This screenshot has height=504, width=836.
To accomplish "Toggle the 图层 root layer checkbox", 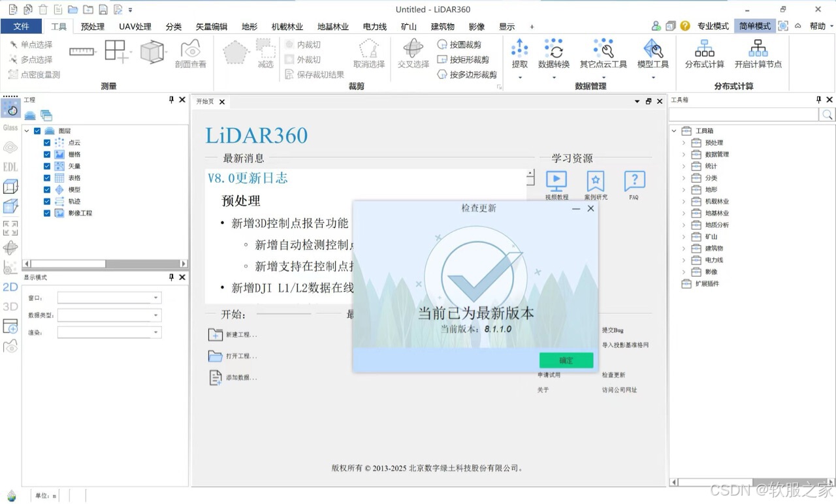I will 37,131.
